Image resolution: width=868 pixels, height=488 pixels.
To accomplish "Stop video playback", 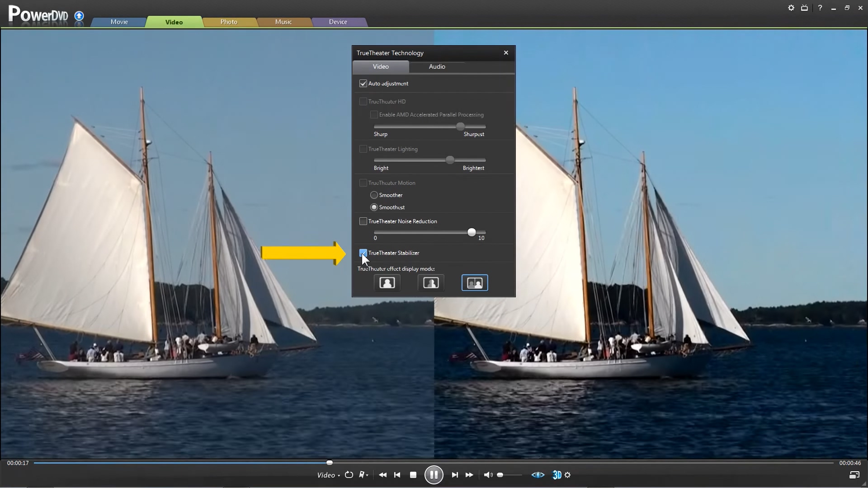I will (x=413, y=475).
